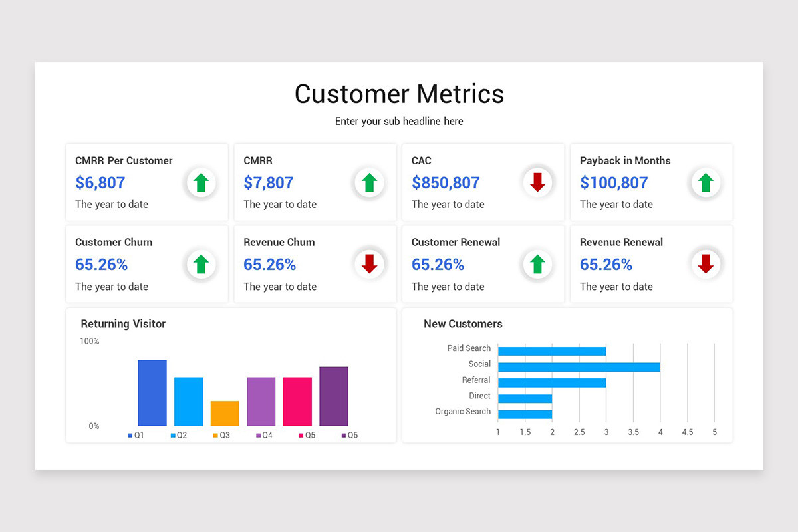Click the $7,807 value
Viewport: 798px width, 532px height.
click(x=269, y=182)
